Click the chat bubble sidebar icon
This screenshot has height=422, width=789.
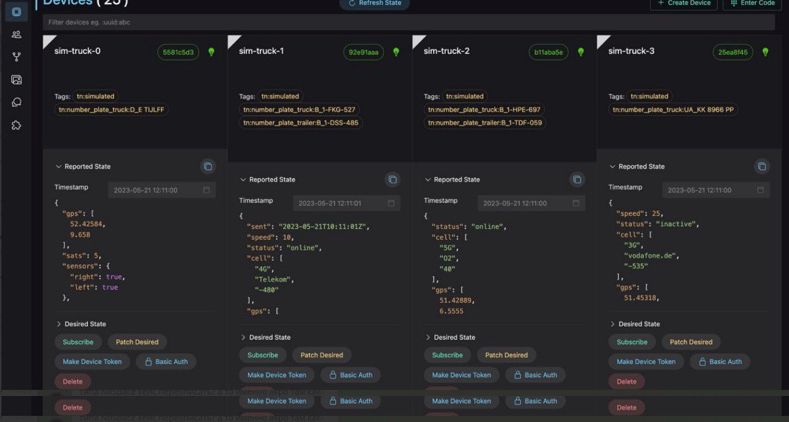16,103
